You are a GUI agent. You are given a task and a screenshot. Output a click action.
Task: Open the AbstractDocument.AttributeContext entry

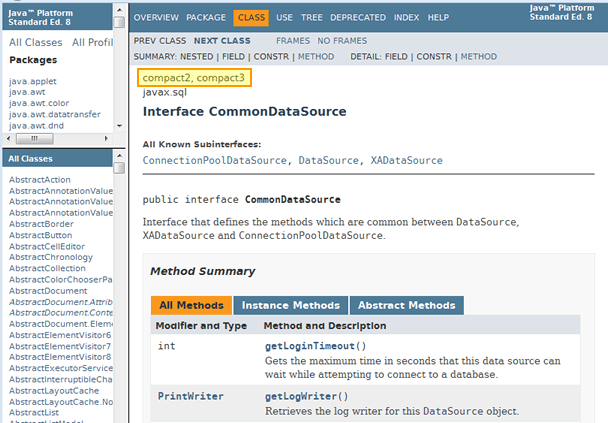[x=61, y=302]
